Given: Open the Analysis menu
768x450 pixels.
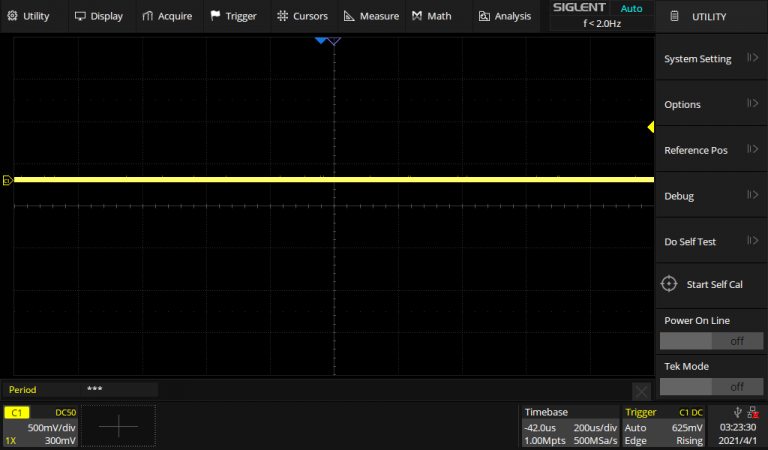Looking at the screenshot, I should 505,16.
